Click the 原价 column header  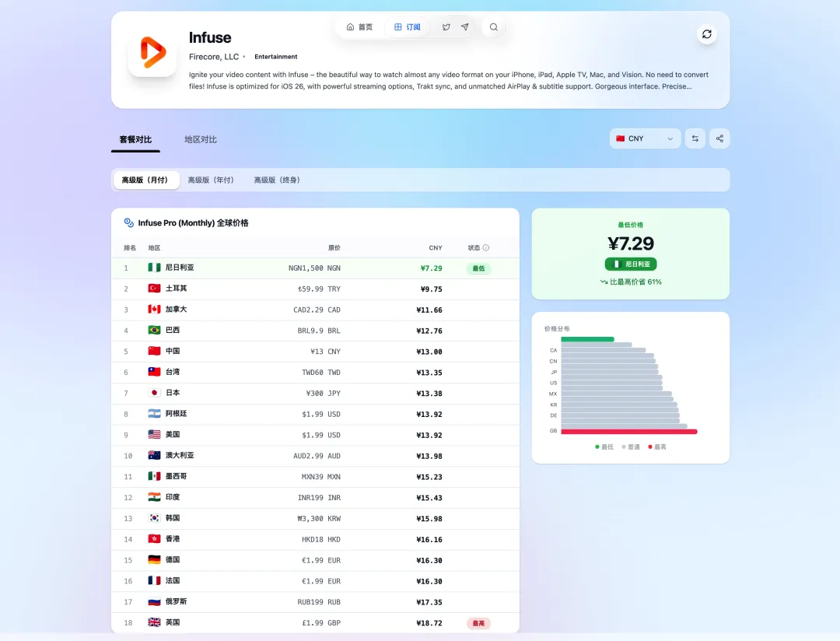coord(334,247)
